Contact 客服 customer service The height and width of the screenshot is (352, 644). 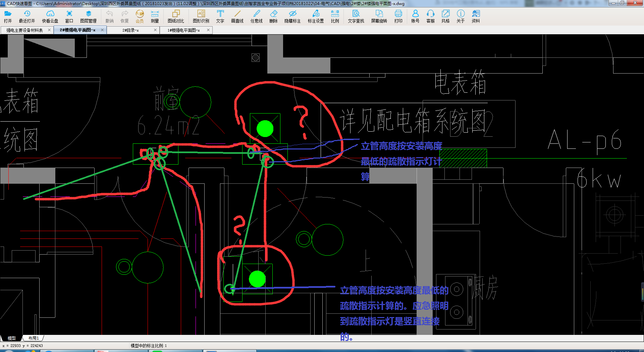[430, 16]
